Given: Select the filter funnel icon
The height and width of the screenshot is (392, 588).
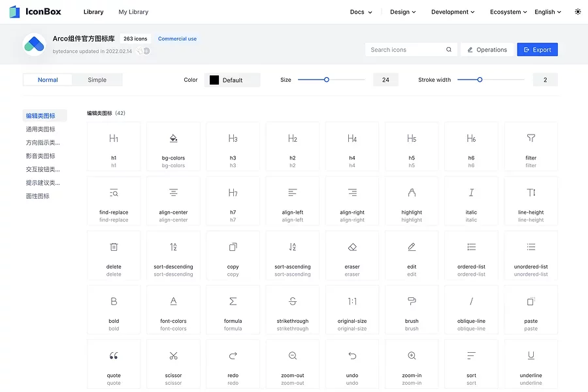Looking at the screenshot, I should (531, 139).
